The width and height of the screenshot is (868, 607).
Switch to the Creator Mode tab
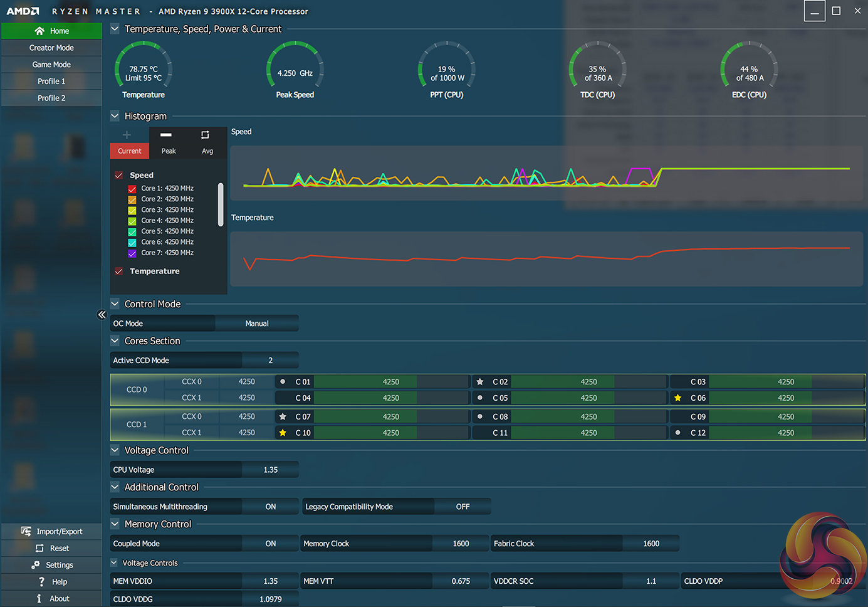pos(51,48)
